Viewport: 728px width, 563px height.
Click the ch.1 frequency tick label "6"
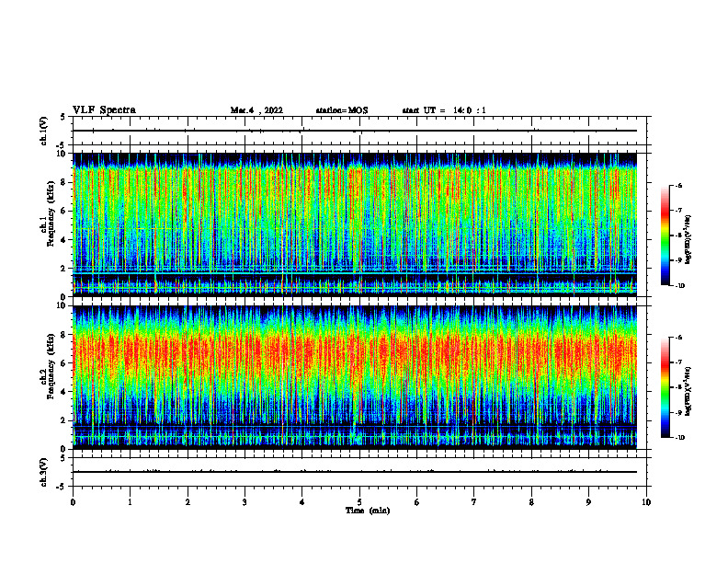(x=64, y=212)
